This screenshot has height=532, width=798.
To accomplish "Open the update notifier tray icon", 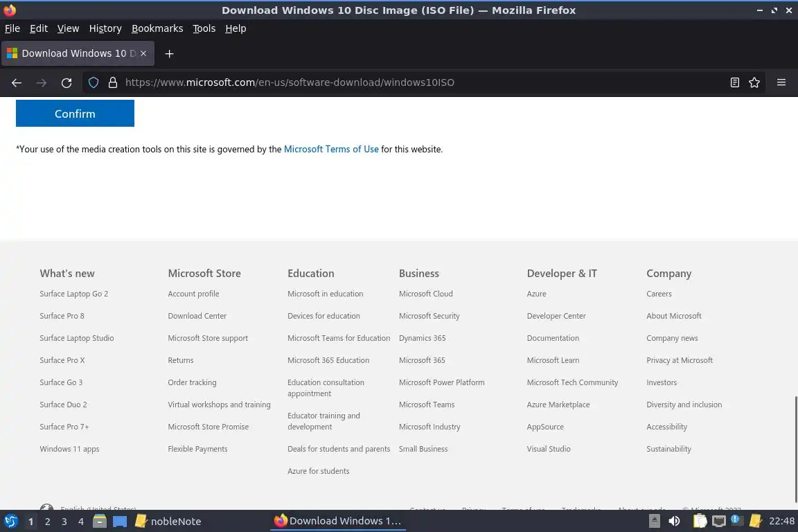I will click(736, 520).
